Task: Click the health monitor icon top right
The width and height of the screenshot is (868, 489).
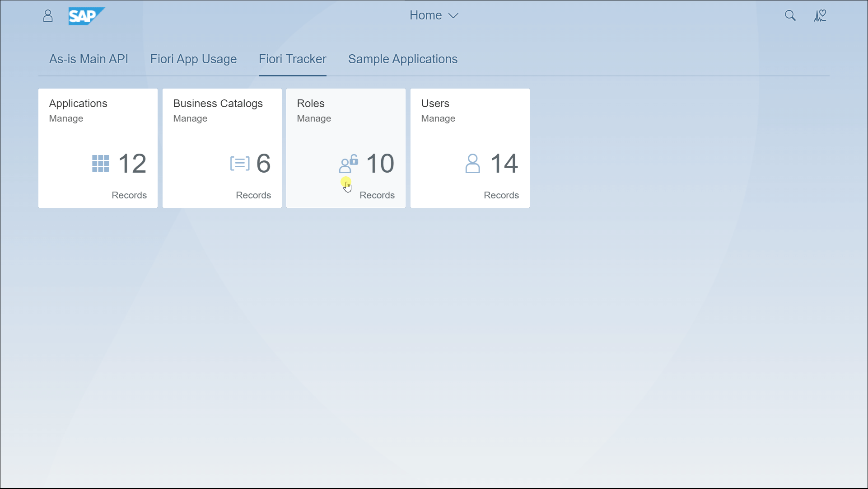Action: [820, 16]
